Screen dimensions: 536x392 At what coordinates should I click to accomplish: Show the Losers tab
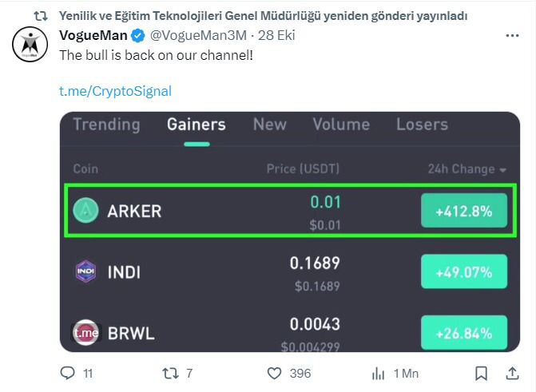point(422,125)
